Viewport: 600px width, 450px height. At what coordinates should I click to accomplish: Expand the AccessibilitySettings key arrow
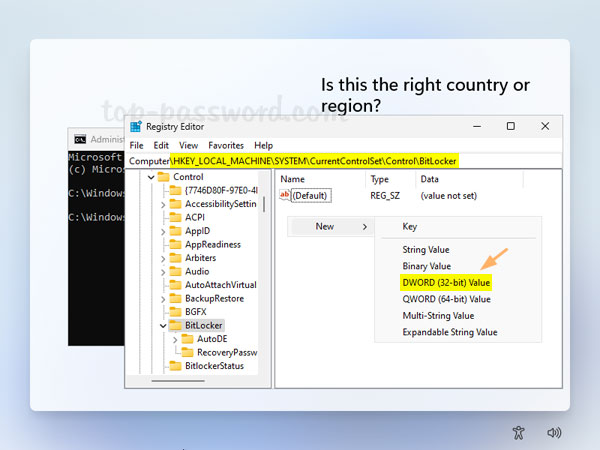click(163, 204)
